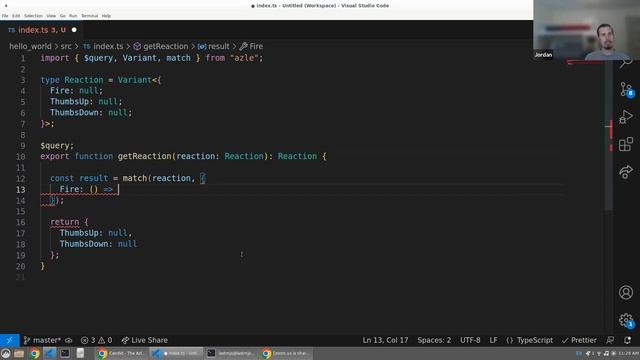Click the unsaved dot on index.ts tab

74,30
